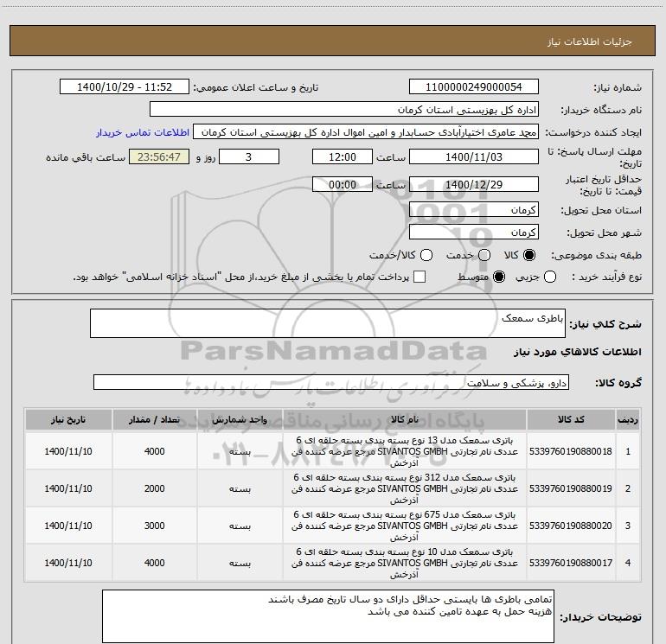Click the hearing aid battery model 13 item name
The image size is (666, 644).
point(405,451)
